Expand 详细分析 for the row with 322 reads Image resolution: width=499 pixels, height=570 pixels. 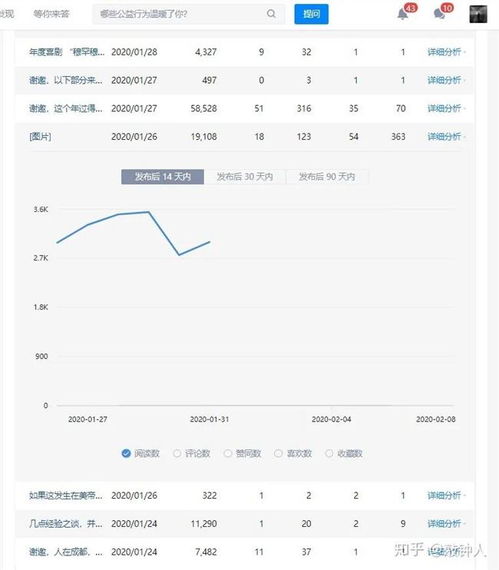(446, 495)
